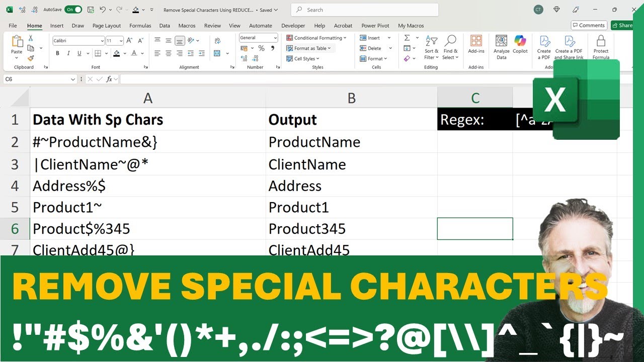The width and height of the screenshot is (644, 362).
Task: Click the Fill down-arrow icon
Action: click(407, 48)
